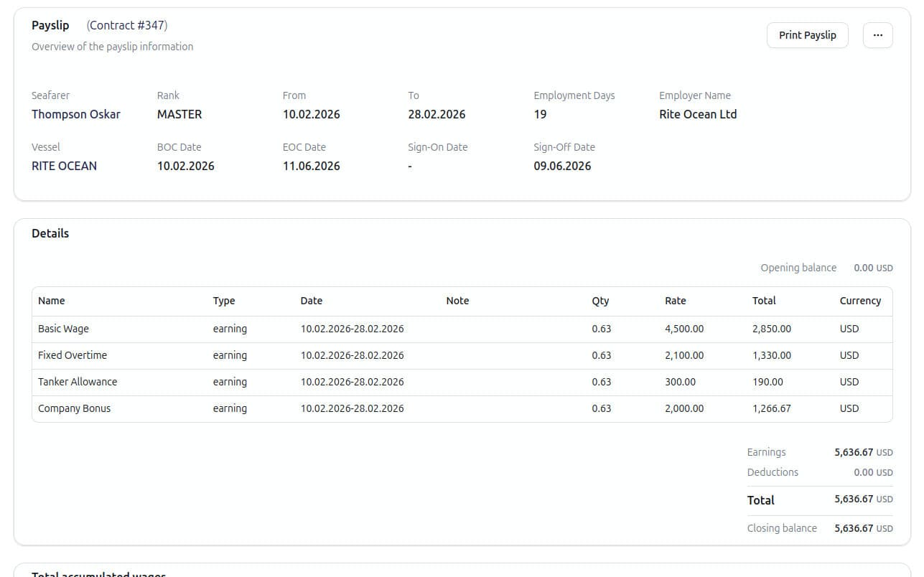Click the rank value MASTER
The width and height of the screenshot is (924, 577).
[x=179, y=114]
